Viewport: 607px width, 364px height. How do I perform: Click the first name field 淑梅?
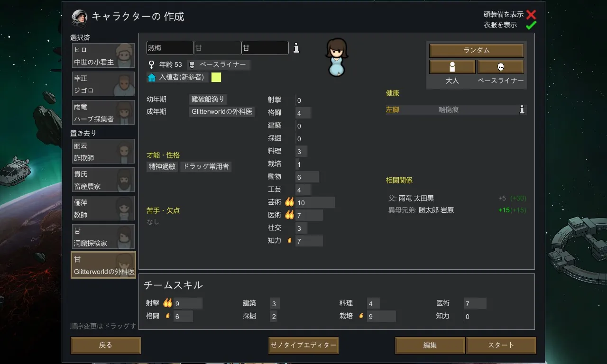click(x=170, y=48)
